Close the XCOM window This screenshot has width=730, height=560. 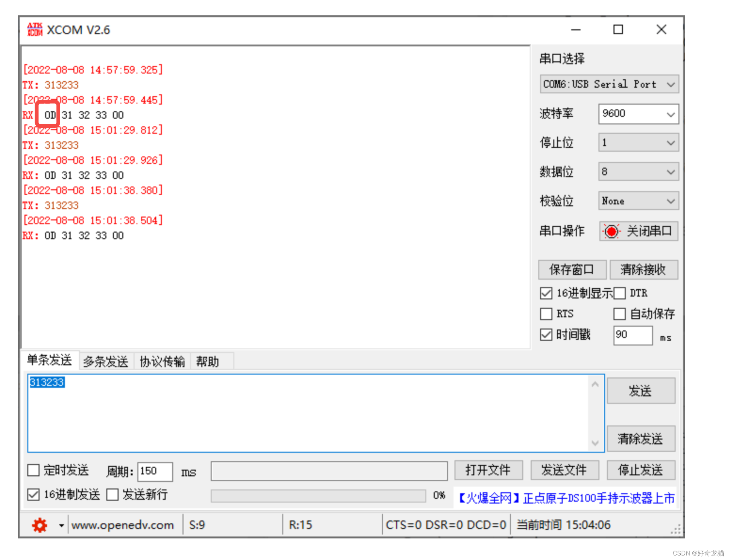(x=661, y=30)
